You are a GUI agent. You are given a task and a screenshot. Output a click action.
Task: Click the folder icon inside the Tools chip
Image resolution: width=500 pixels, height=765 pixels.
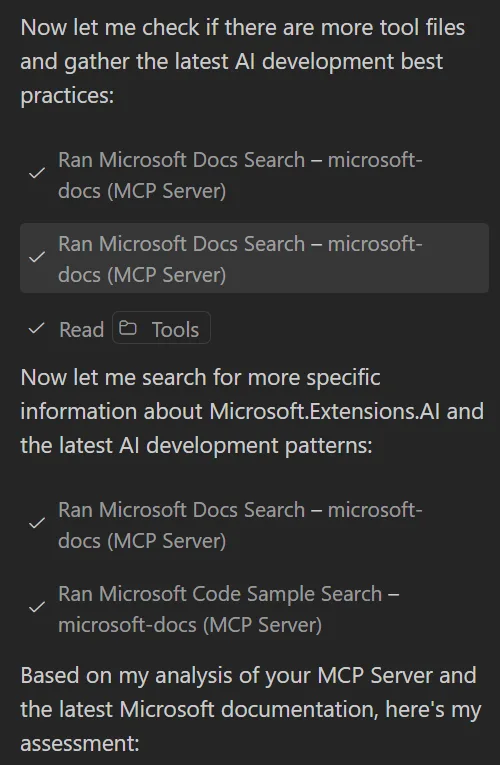[128, 328]
